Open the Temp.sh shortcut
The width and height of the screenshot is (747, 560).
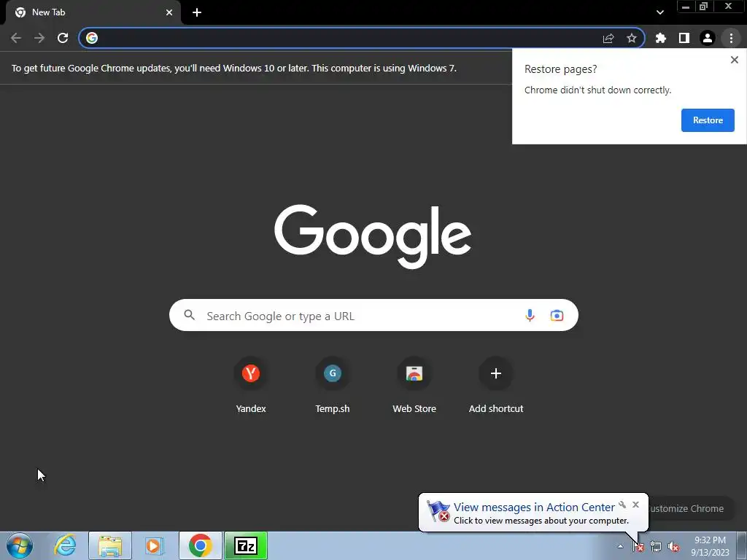333,385
